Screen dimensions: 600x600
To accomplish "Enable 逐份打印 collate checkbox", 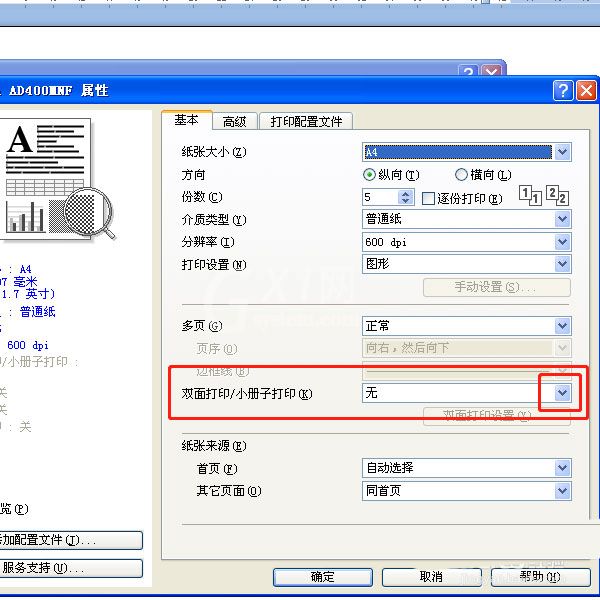I will click(428, 198).
